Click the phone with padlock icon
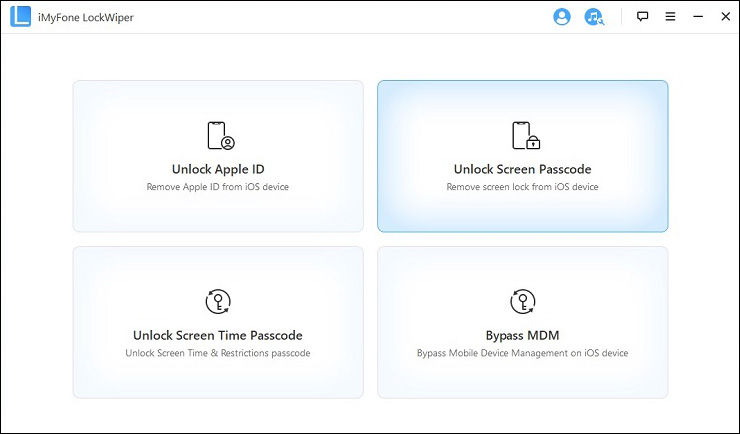Viewport: 740px width, 434px height. [526, 136]
